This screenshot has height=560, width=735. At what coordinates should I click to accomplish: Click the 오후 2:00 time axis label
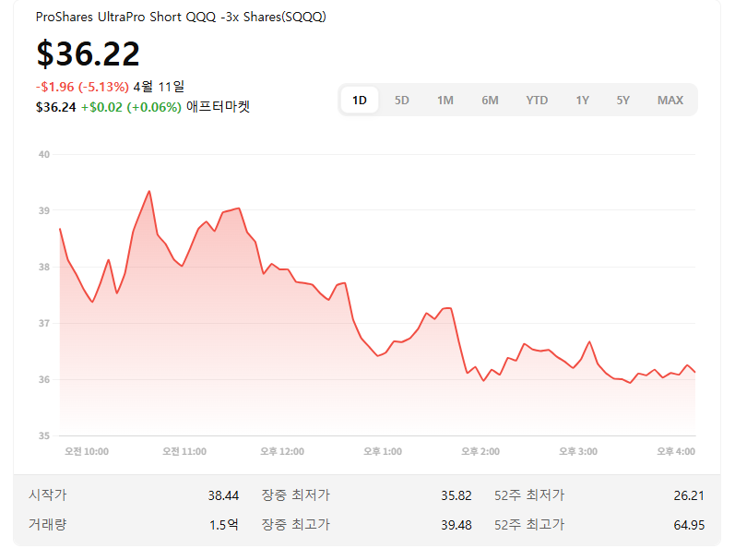pyautogui.click(x=480, y=451)
